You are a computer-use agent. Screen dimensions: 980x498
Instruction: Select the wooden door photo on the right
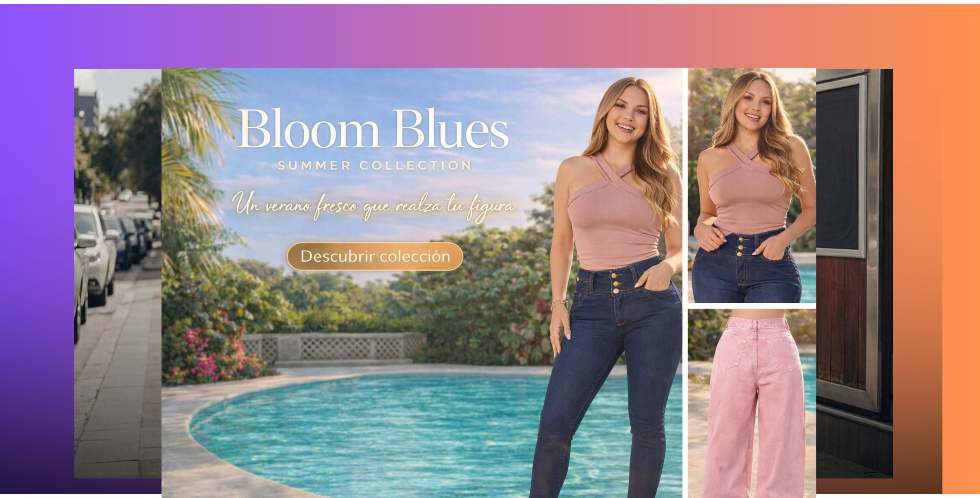coord(854,273)
